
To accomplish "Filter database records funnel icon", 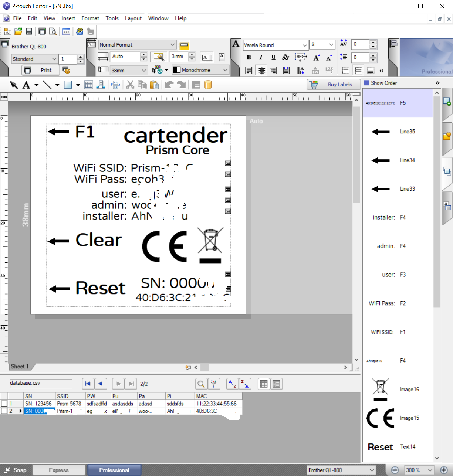I will click(214, 384).
